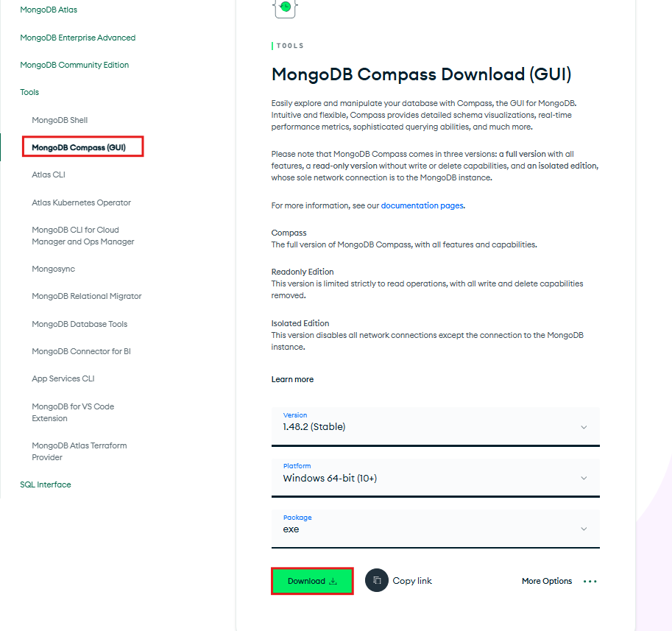Choose MongoDB Relational Migrator
Image resolution: width=672 pixels, height=631 pixels.
tap(86, 296)
